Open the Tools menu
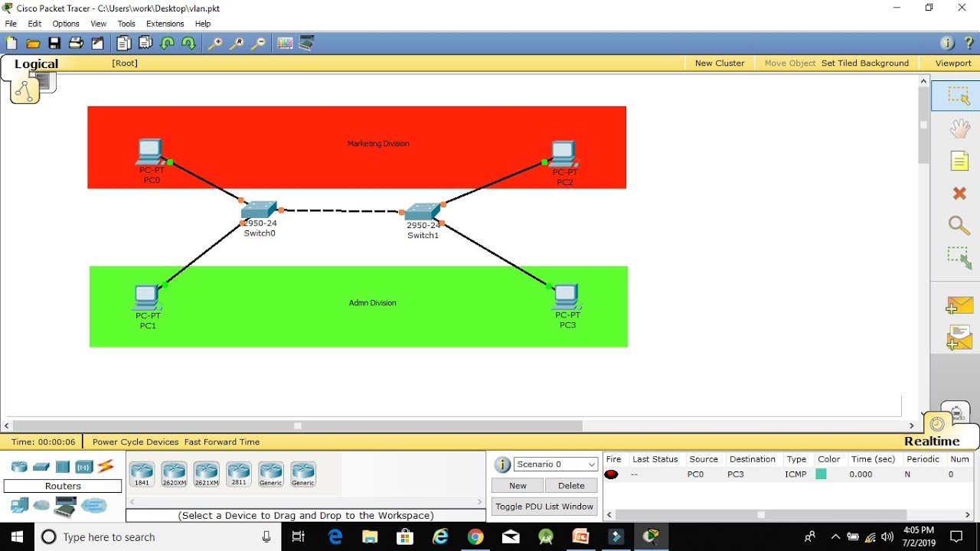Screen dimensions: 980x551 [126, 24]
